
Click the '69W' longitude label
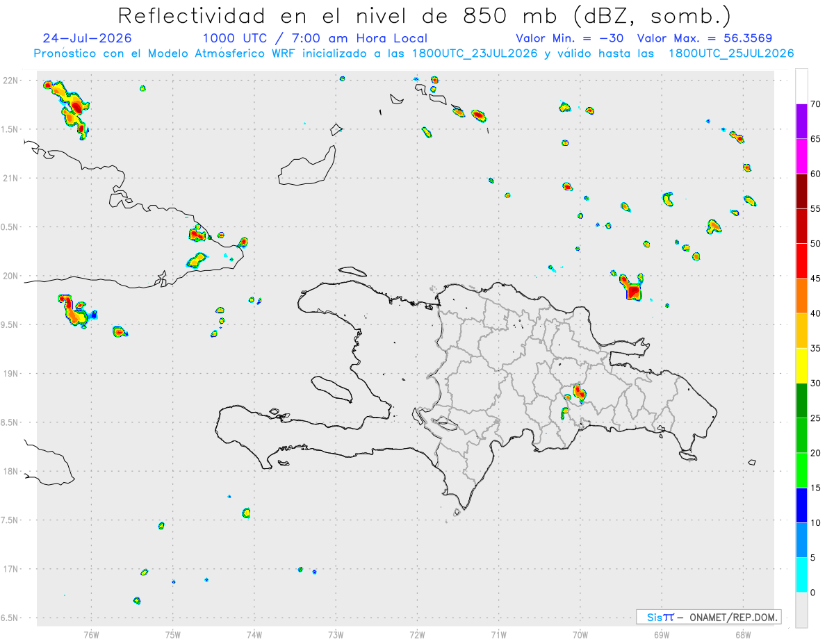pos(662,634)
